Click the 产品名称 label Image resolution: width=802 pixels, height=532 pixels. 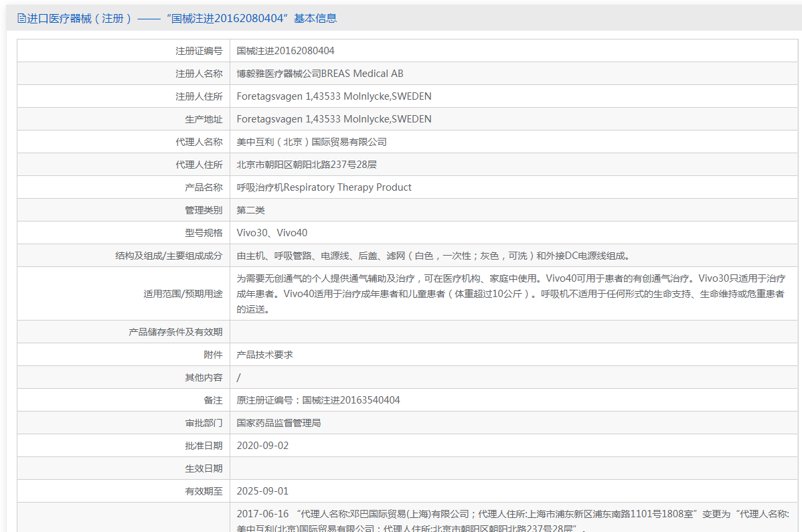coord(204,187)
